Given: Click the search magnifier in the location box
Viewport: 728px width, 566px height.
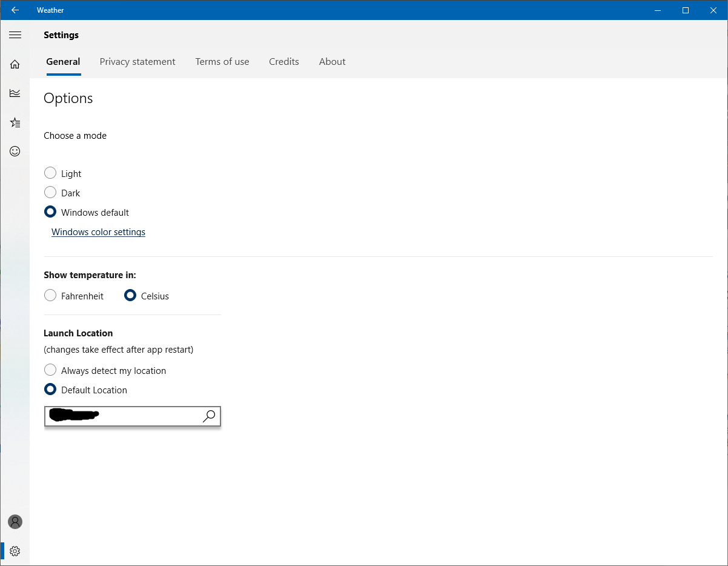Looking at the screenshot, I should 208,416.
